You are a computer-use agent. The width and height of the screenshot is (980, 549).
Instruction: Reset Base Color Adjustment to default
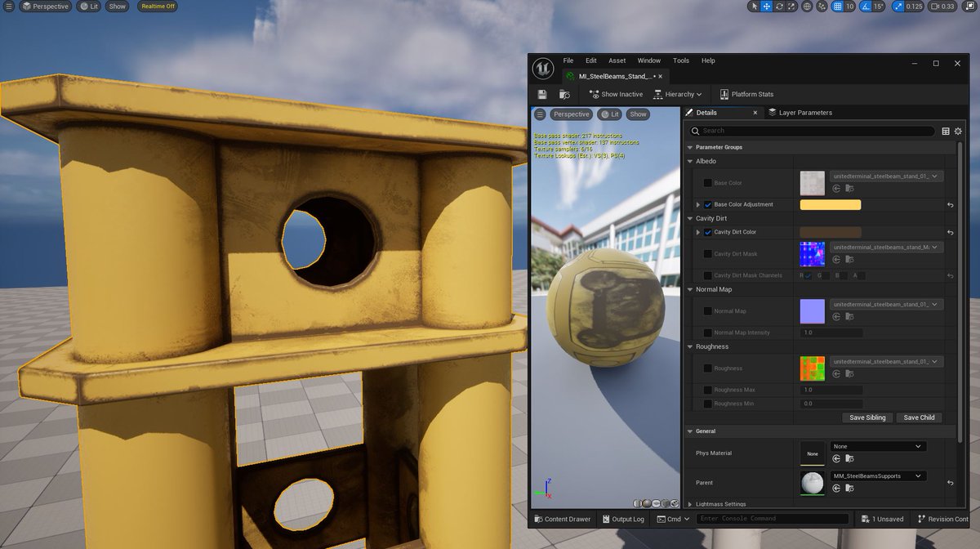click(x=951, y=205)
